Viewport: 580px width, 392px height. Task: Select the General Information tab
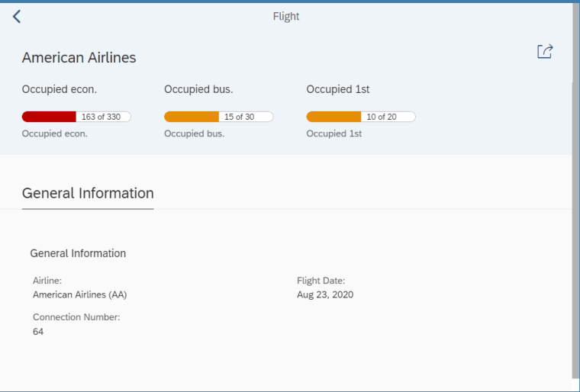point(88,194)
